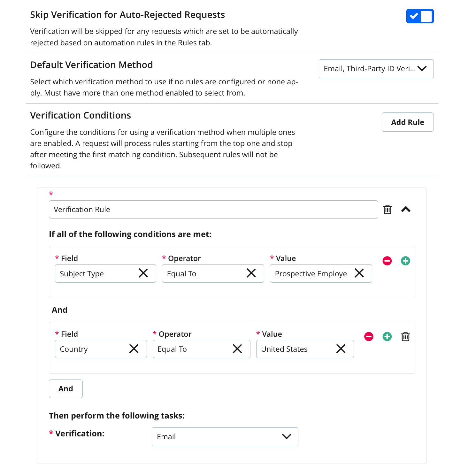
Task: Remove second condition with red minus icon
Action: point(368,336)
